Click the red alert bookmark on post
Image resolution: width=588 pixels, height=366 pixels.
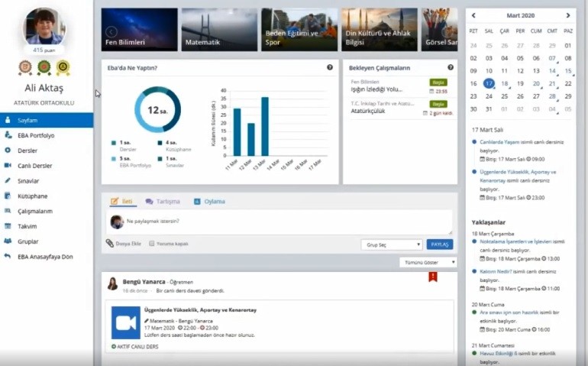(433, 277)
